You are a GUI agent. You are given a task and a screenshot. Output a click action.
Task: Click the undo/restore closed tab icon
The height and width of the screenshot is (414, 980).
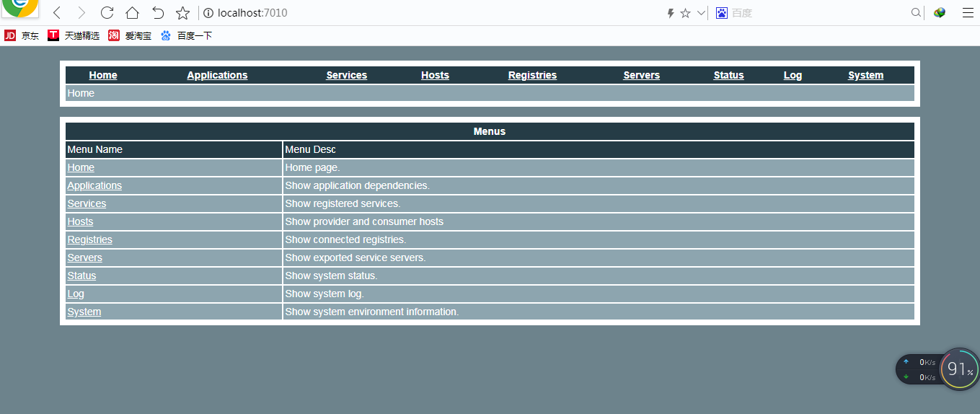pos(158,13)
